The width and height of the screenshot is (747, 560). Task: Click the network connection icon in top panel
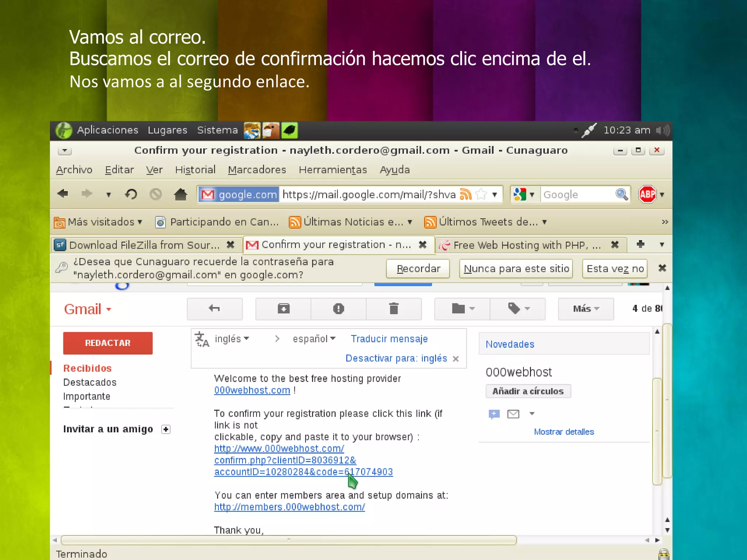click(x=589, y=130)
